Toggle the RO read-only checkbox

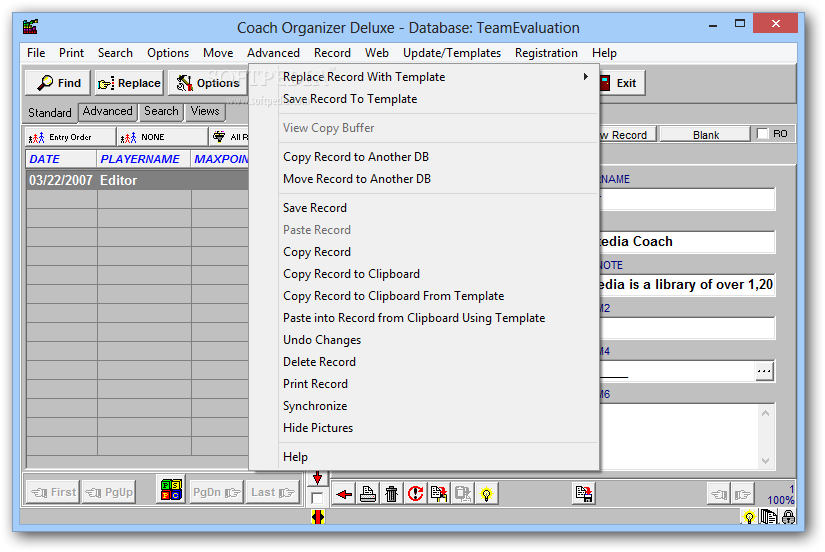point(762,134)
